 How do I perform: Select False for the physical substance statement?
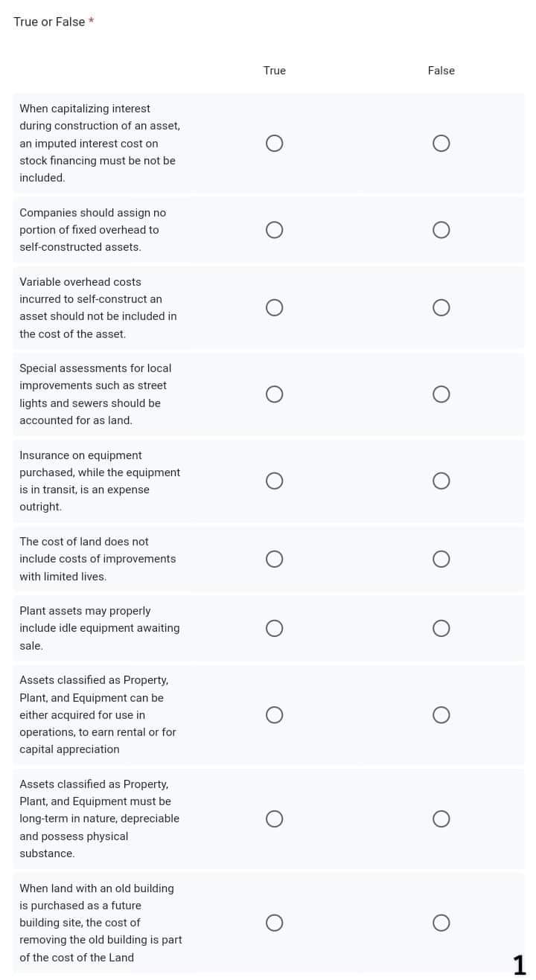tap(441, 819)
